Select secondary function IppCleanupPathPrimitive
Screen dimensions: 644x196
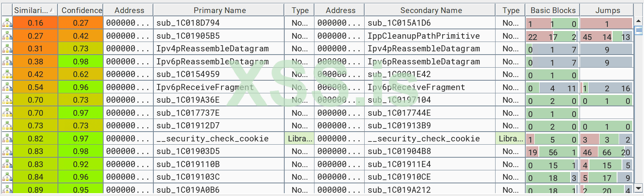pyautogui.click(x=423, y=36)
